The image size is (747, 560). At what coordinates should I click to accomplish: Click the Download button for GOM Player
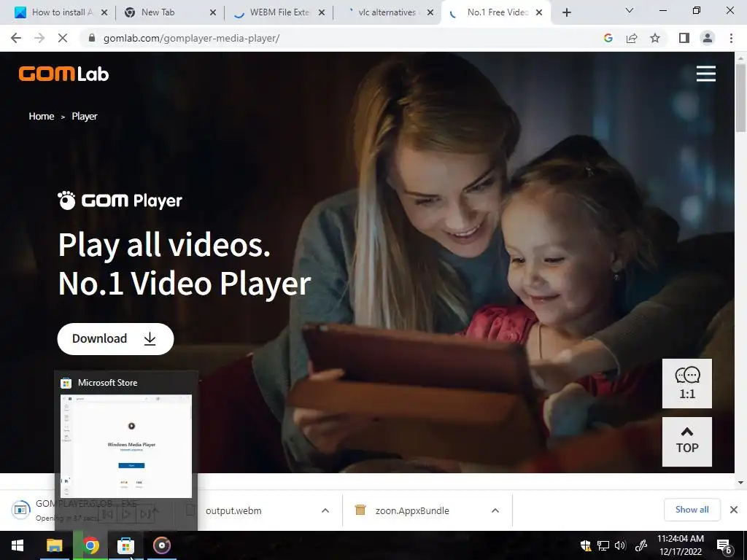pos(115,338)
